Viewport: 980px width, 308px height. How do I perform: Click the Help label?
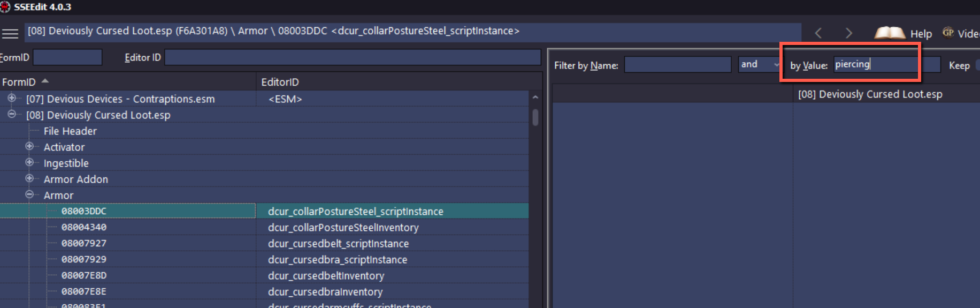921,34
